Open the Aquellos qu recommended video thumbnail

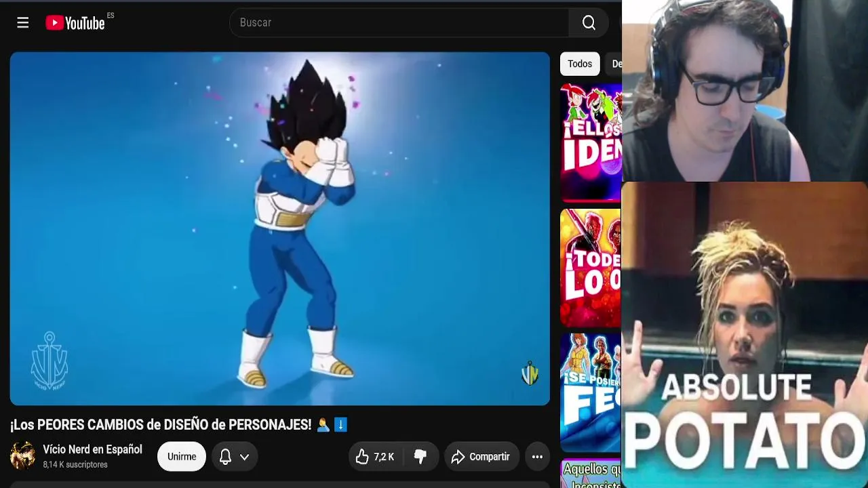click(x=591, y=474)
